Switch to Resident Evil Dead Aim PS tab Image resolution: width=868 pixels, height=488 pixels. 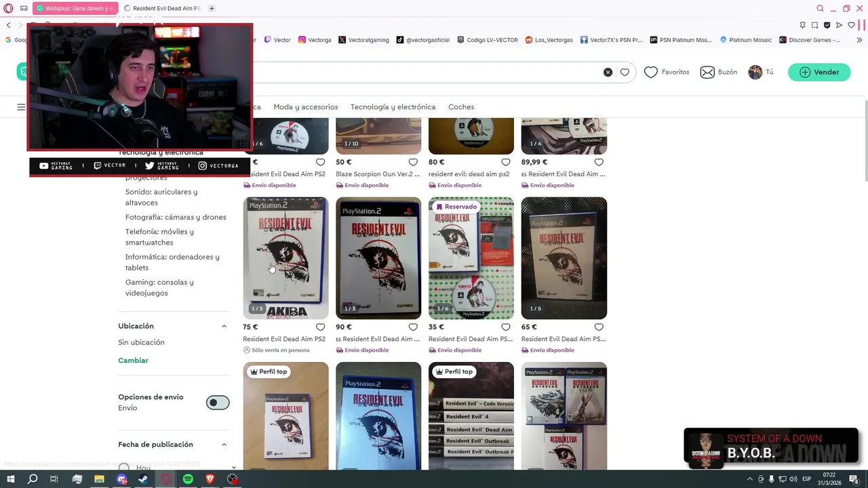(163, 8)
